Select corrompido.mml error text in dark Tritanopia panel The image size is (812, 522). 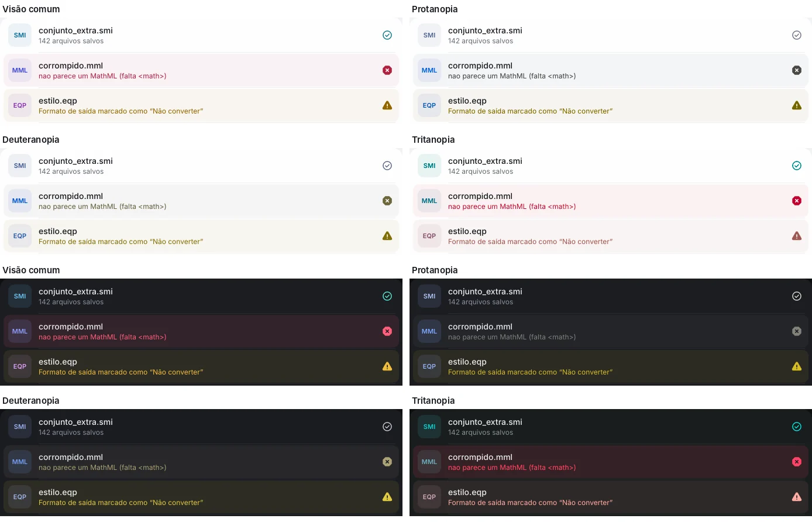point(512,468)
